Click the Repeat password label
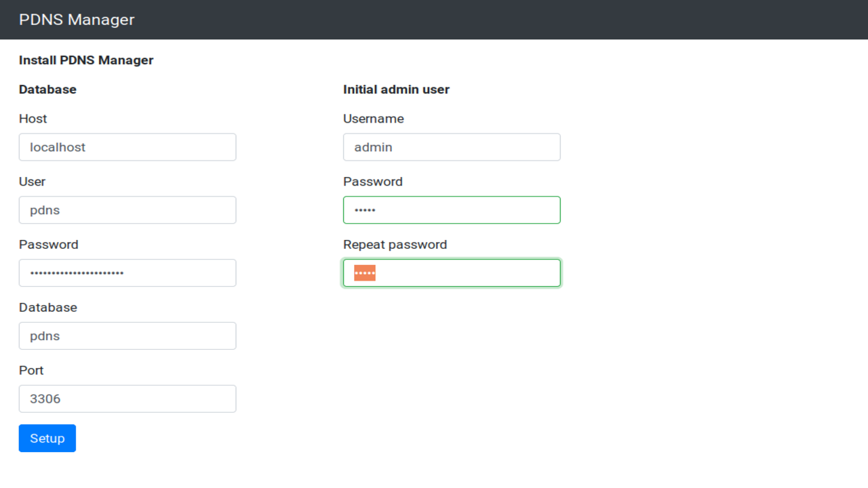 (x=395, y=245)
